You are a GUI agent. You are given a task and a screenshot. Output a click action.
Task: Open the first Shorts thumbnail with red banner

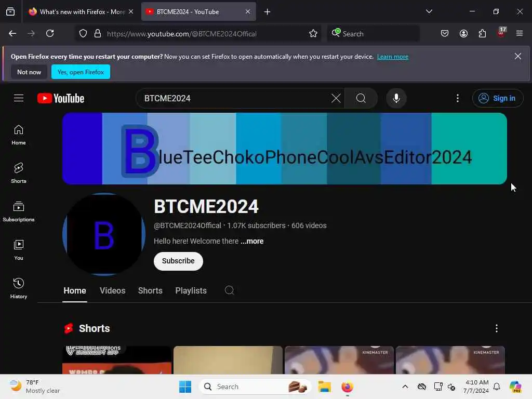[117, 360]
